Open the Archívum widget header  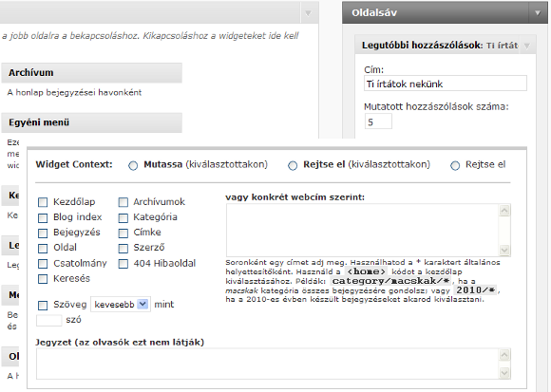[x=92, y=73]
